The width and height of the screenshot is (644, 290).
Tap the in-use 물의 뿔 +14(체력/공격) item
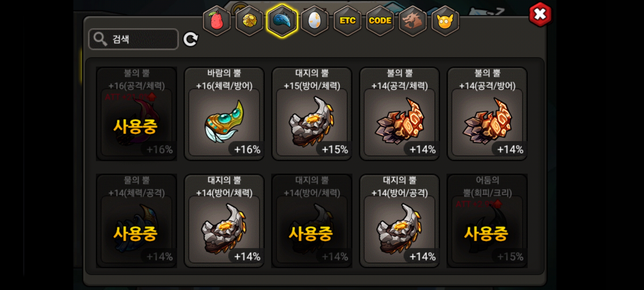136,221
